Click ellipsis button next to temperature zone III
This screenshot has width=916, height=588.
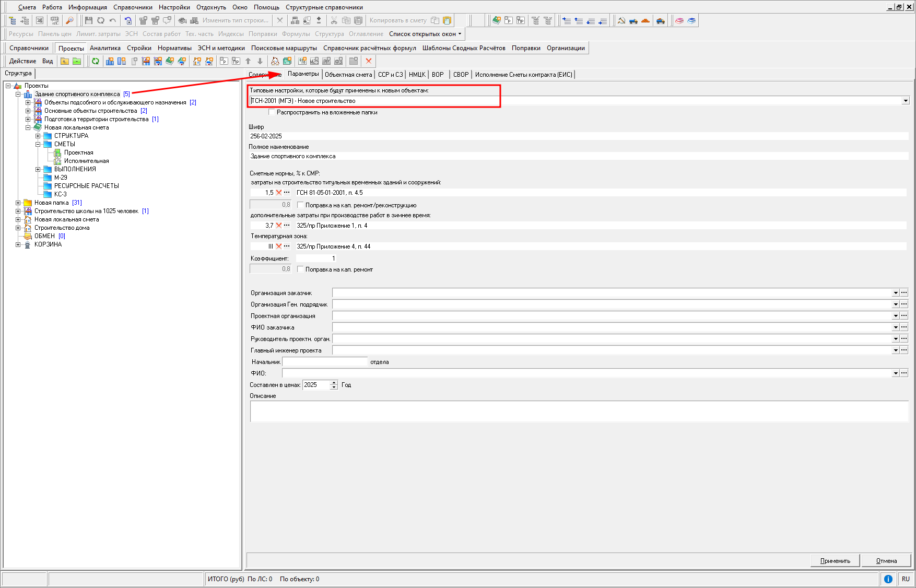[x=287, y=246]
